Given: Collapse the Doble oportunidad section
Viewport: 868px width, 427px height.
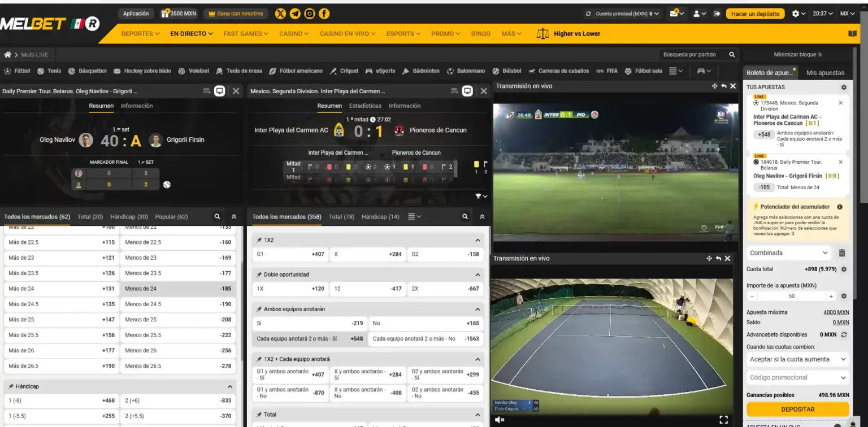Looking at the screenshot, I should (x=478, y=274).
